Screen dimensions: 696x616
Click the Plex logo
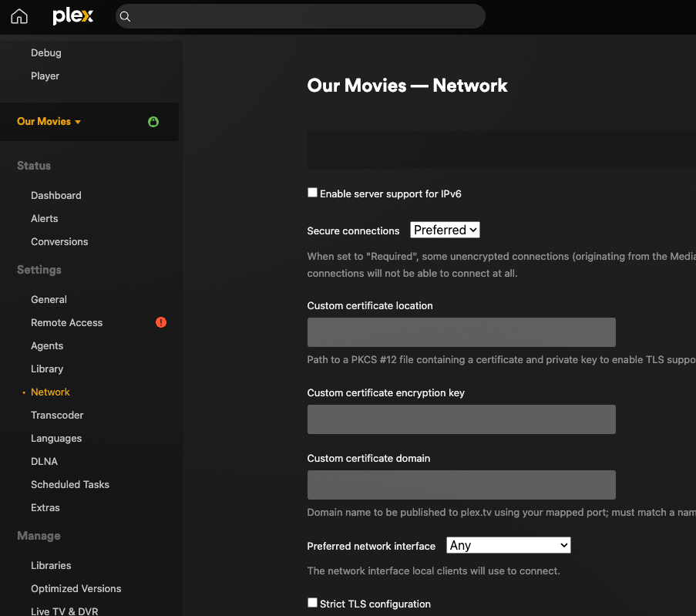72,16
